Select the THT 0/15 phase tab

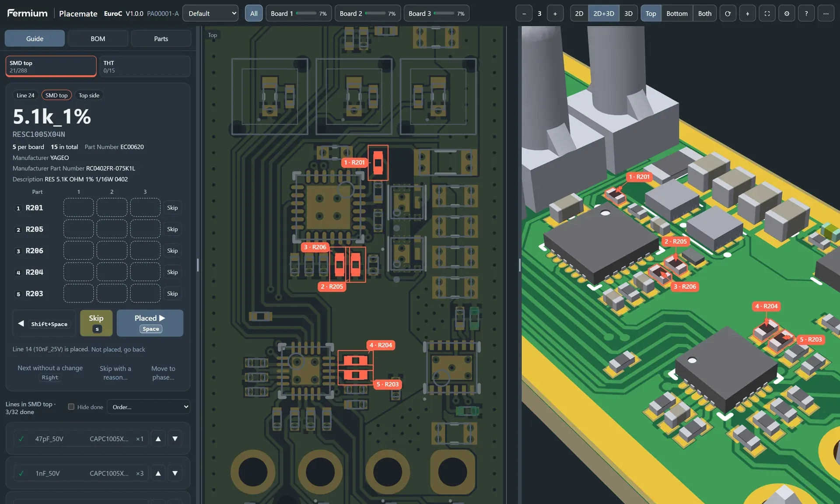(x=145, y=66)
